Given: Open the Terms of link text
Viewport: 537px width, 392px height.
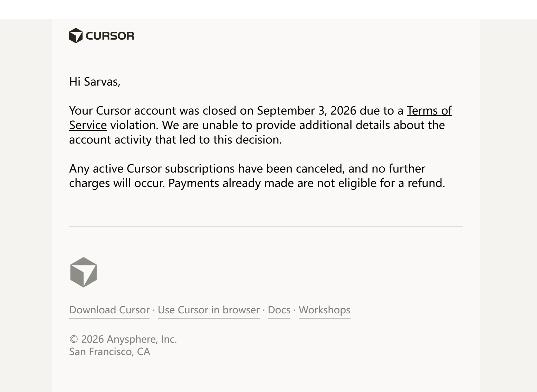Looking at the screenshot, I should click(x=429, y=110).
